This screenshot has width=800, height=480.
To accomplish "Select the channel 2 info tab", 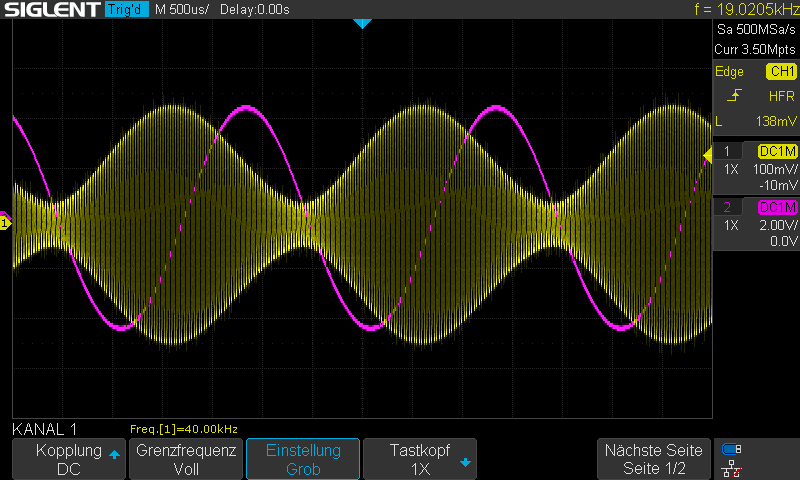I will (x=756, y=223).
